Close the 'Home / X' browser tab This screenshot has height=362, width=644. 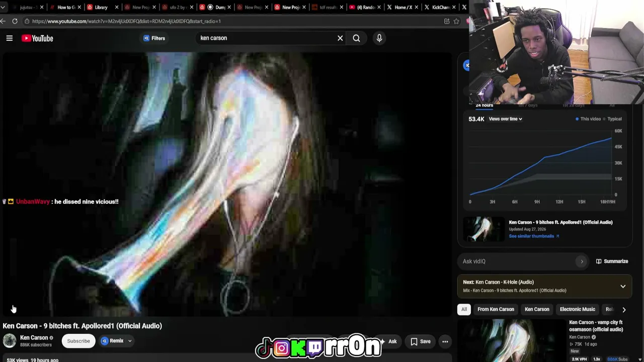pyautogui.click(x=417, y=7)
